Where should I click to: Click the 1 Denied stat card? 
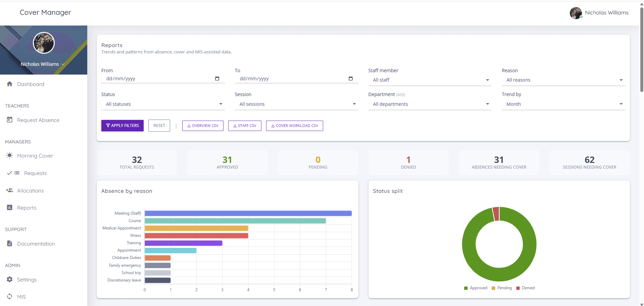coord(408,163)
